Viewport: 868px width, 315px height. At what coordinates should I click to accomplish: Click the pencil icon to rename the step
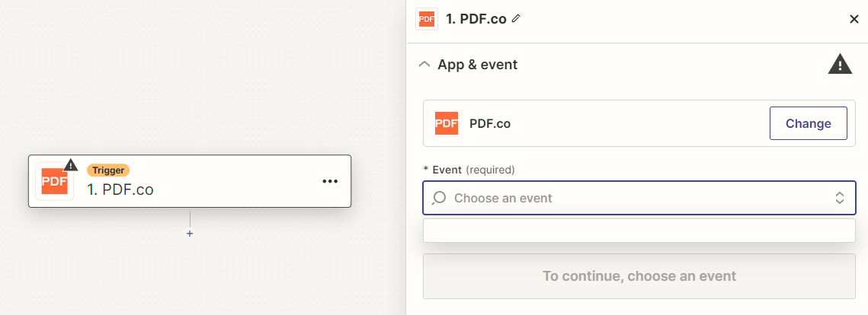pyautogui.click(x=516, y=18)
